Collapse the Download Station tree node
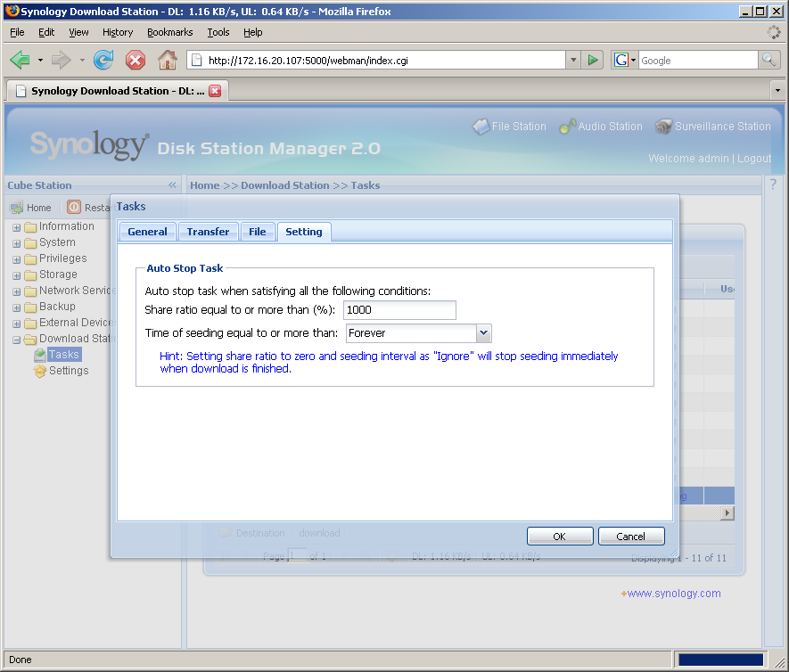The image size is (789, 672). [x=17, y=340]
